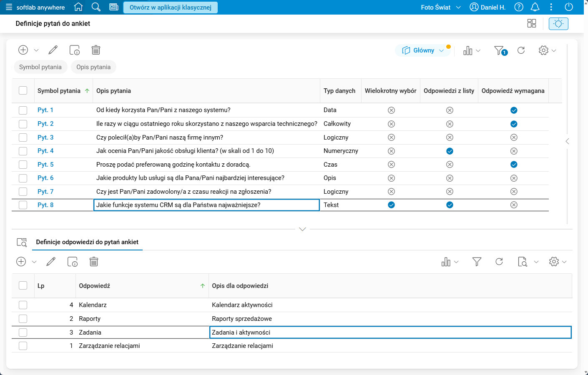Image resolution: width=588 pixels, height=375 pixels.
Task: Click the trash icon above questions table
Action: tap(96, 50)
